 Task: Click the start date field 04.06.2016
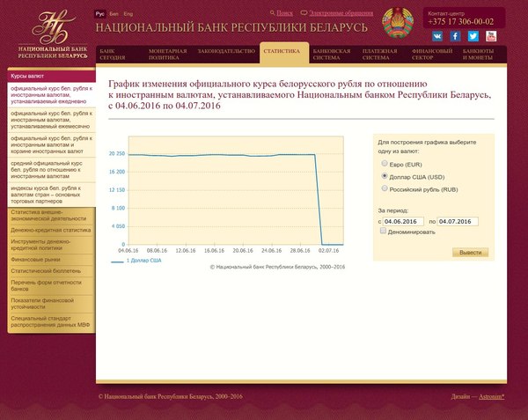point(403,221)
